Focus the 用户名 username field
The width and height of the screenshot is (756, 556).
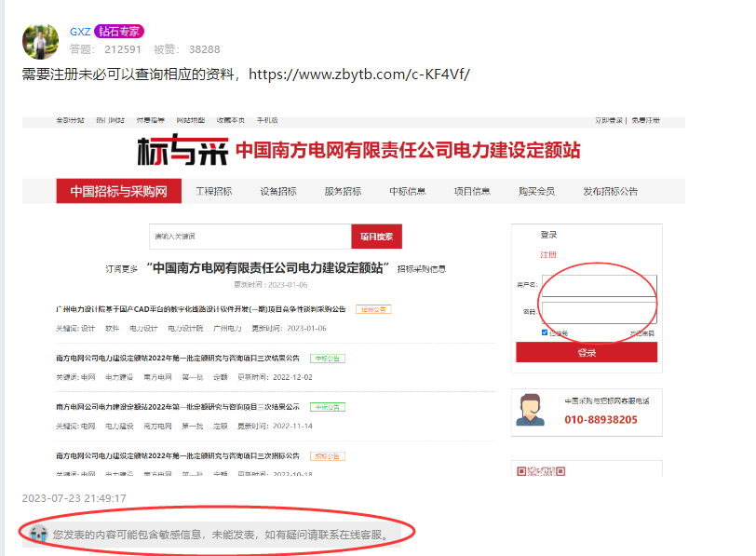[600, 286]
